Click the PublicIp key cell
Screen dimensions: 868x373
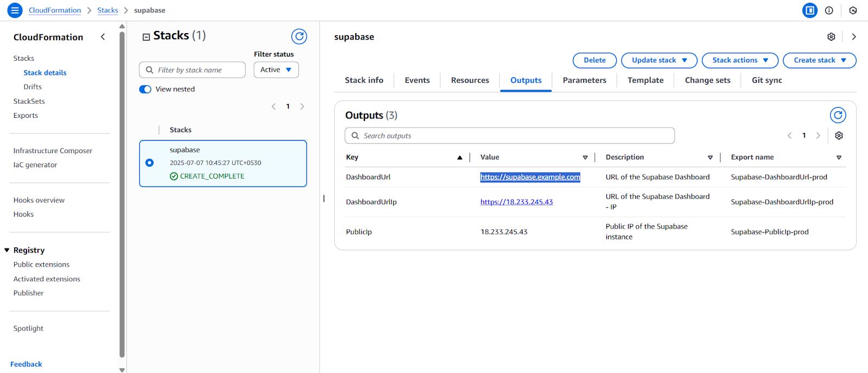tap(359, 232)
